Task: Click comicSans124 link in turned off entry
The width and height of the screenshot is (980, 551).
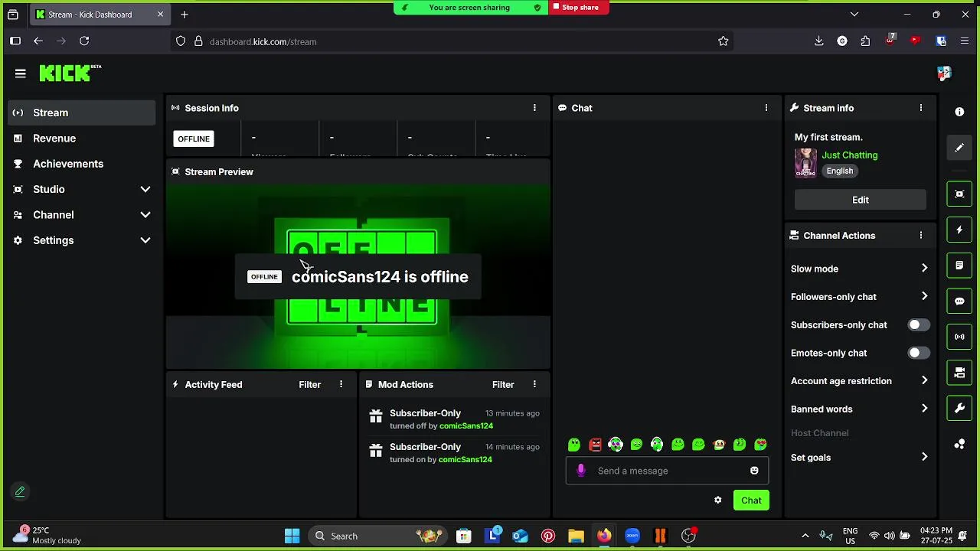Action: 466,426
